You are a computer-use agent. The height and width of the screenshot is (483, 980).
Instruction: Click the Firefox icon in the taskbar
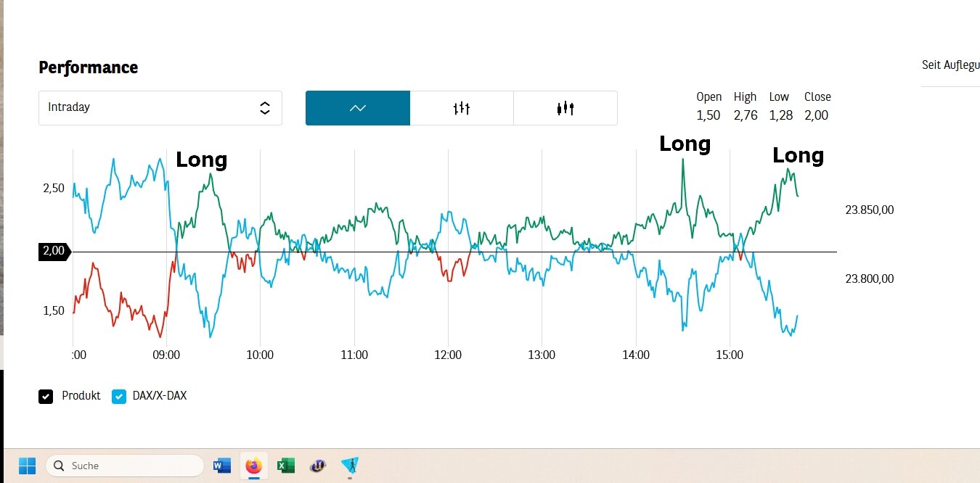point(253,466)
